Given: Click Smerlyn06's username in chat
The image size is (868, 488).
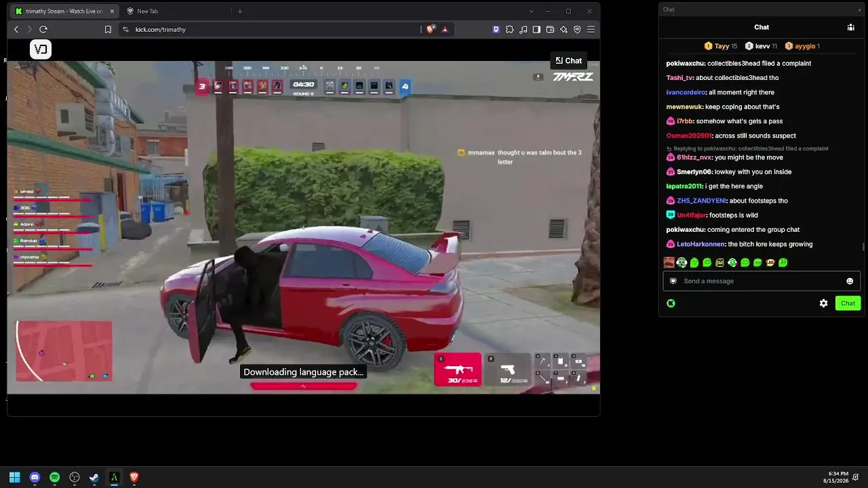Looking at the screenshot, I should point(694,172).
